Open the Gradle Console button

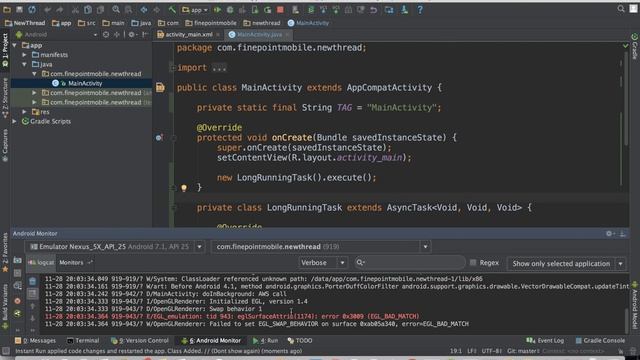point(600,340)
